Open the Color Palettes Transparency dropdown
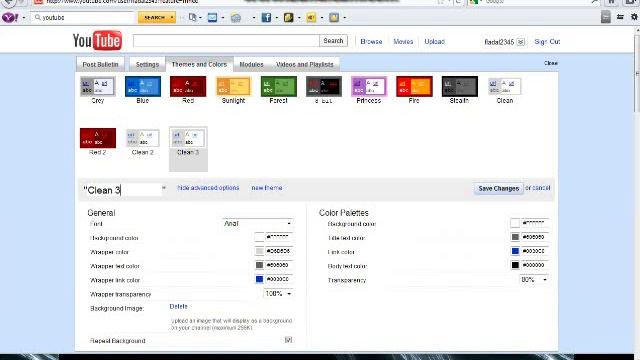 (534, 280)
